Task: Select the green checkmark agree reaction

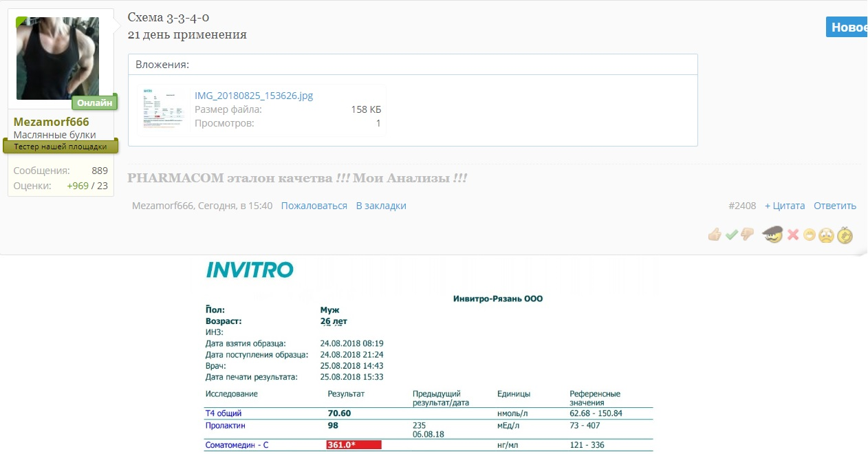Action: pos(731,235)
